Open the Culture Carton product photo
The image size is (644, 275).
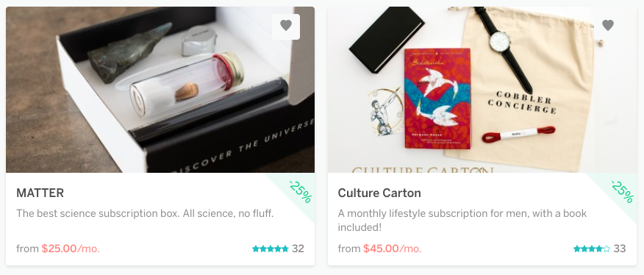[482, 90]
